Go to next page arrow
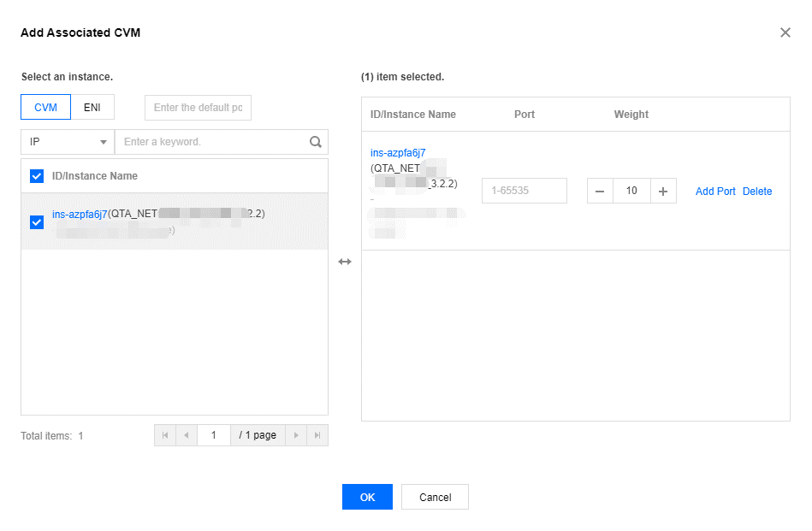812x531 pixels. [x=296, y=435]
